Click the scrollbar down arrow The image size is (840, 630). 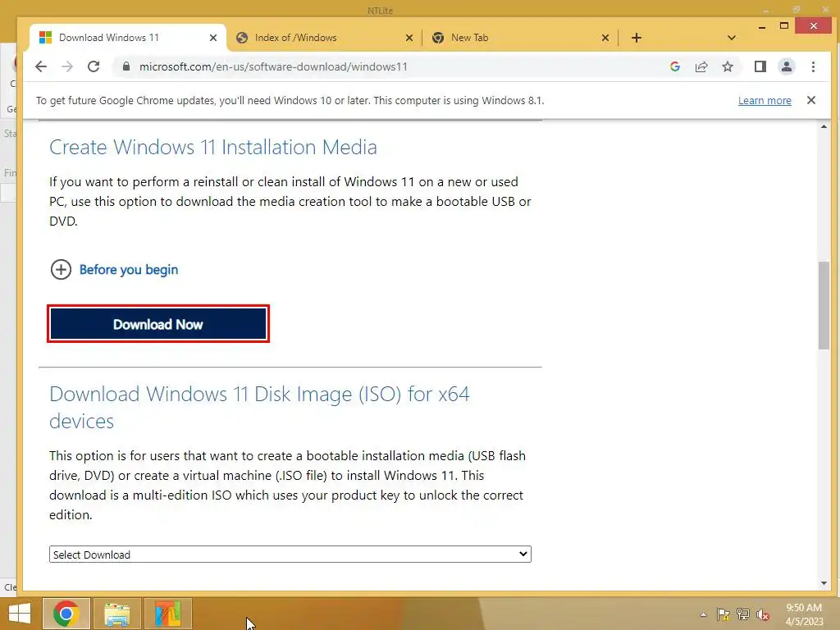(824, 583)
